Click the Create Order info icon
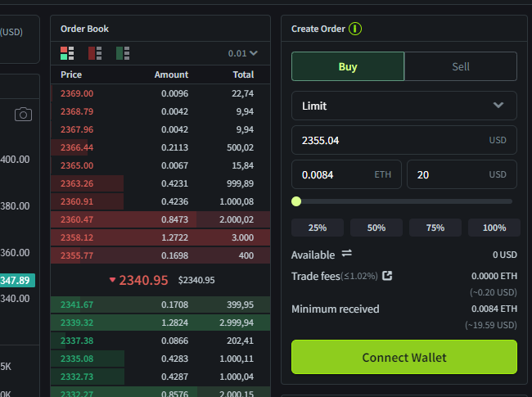This screenshot has width=532, height=397. pos(355,29)
